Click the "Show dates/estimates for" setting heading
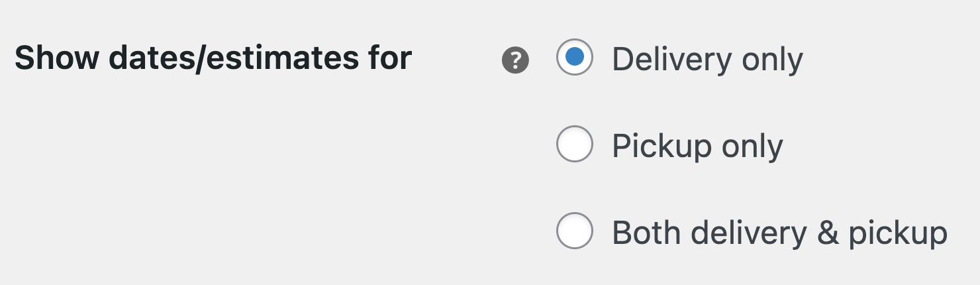Viewport: 980px width, 285px height. pyautogui.click(x=213, y=58)
